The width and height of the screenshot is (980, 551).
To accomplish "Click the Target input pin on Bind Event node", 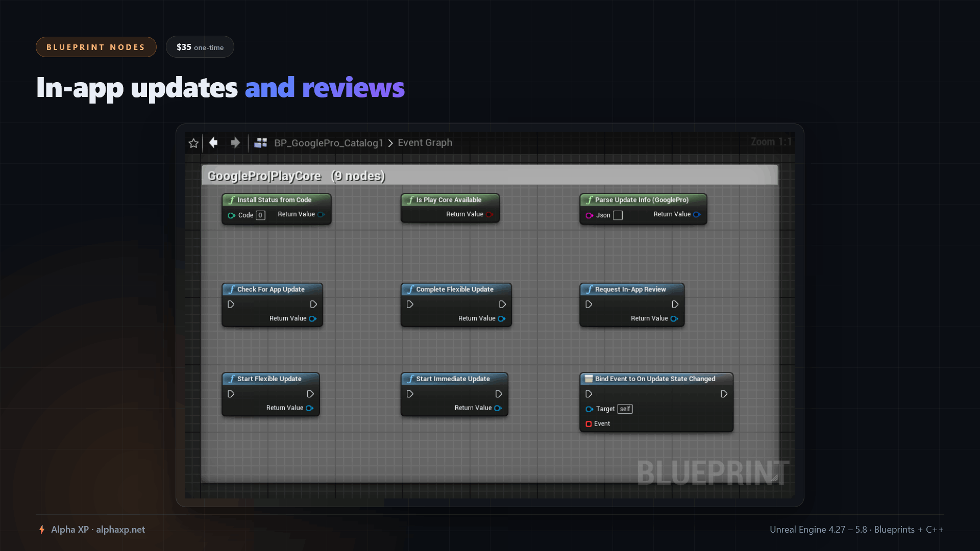I will 589,409.
